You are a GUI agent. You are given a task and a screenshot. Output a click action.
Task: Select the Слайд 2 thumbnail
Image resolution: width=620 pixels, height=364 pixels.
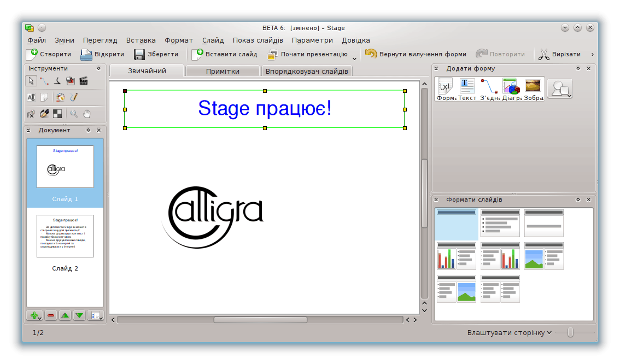point(65,236)
